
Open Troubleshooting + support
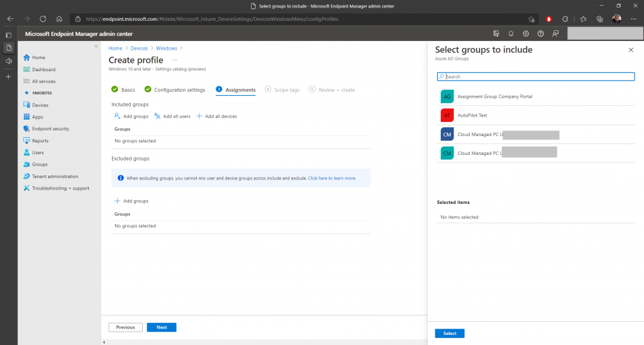[60, 188]
